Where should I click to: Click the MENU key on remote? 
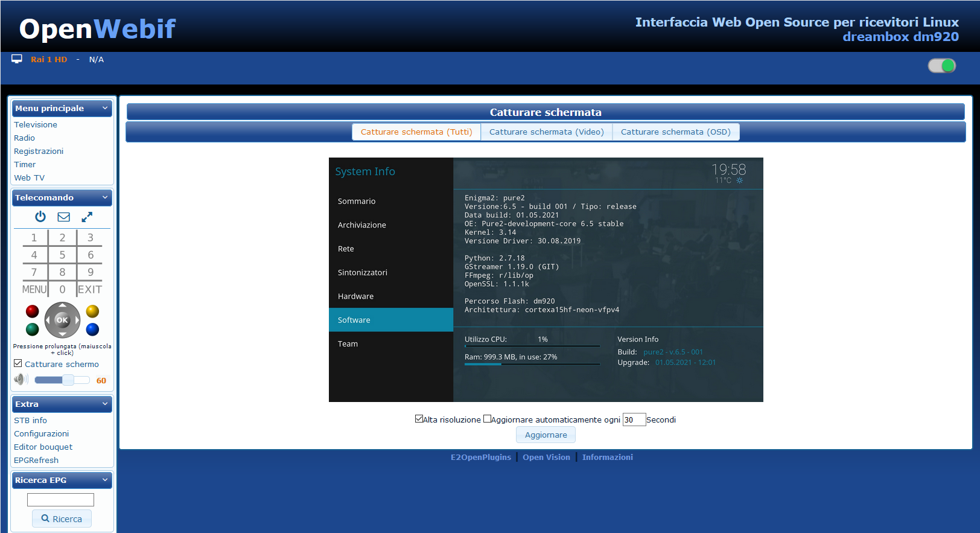(x=34, y=290)
